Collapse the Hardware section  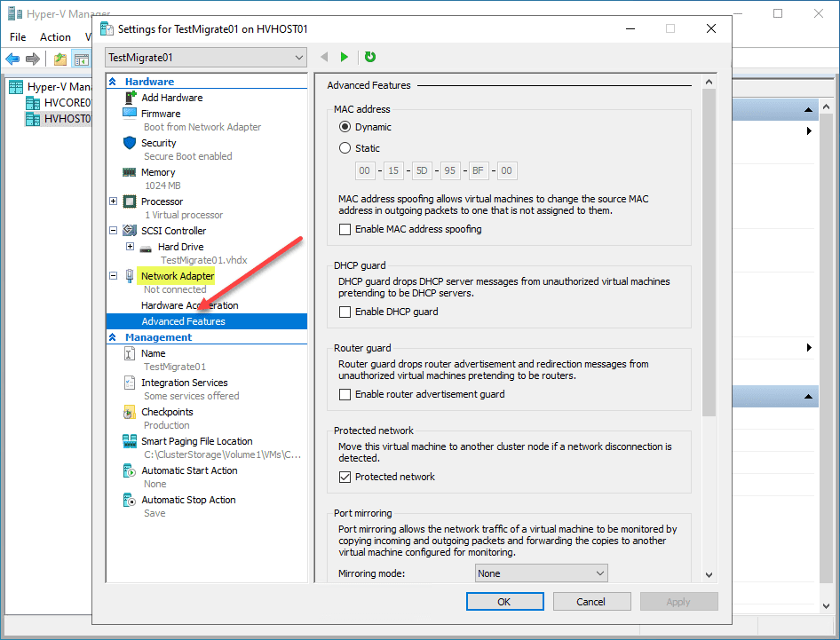tap(113, 82)
